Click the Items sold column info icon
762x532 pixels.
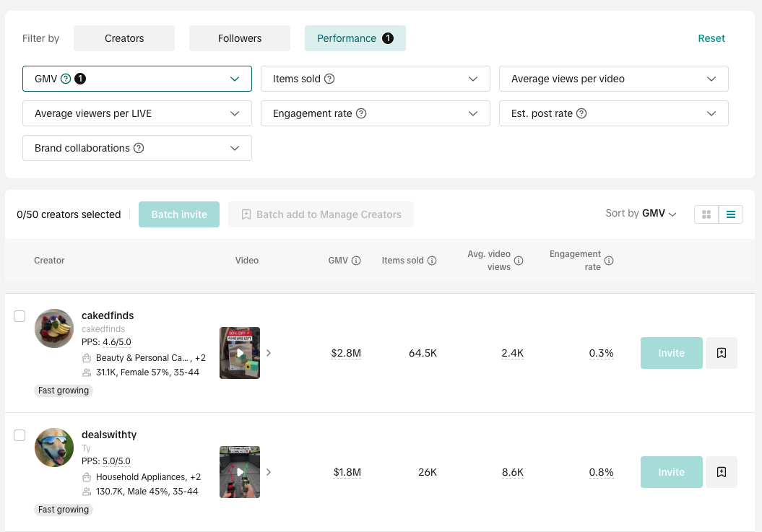coord(432,261)
